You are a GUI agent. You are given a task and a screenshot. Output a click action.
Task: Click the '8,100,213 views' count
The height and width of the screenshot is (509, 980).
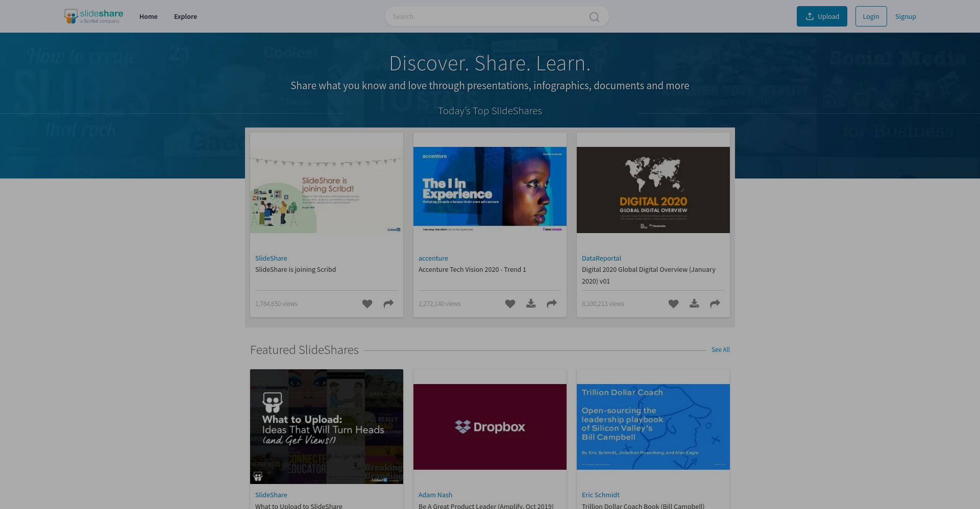click(x=603, y=303)
